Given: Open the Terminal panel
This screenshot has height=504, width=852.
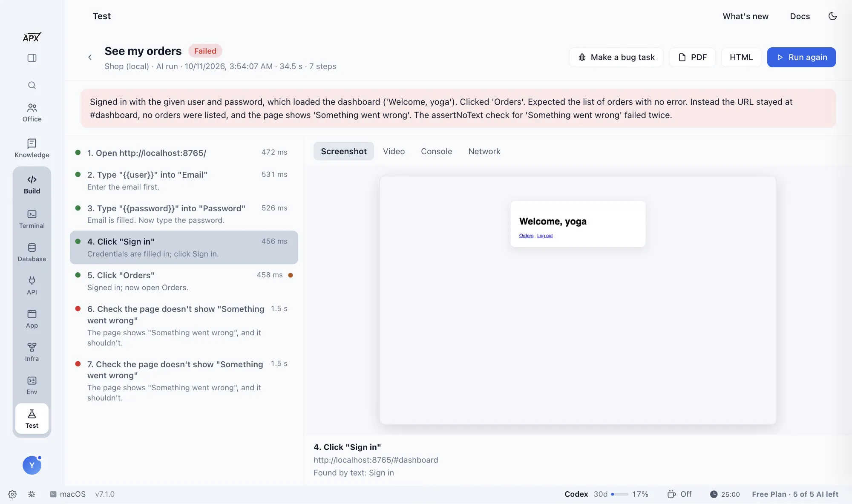Looking at the screenshot, I should coord(32,219).
